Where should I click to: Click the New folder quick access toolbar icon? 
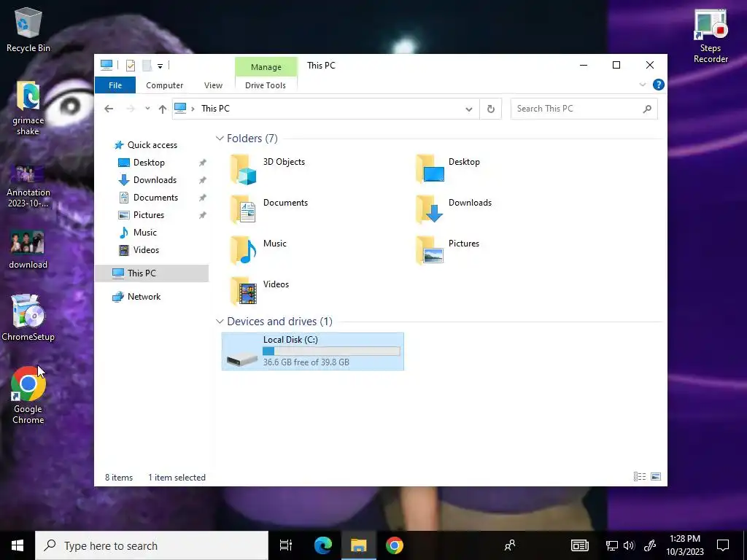[147, 66]
